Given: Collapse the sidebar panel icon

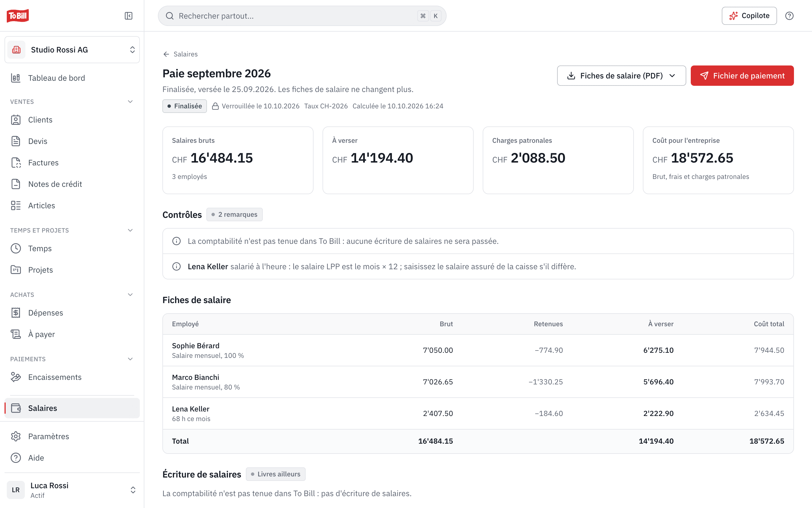Looking at the screenshot, I should click(129, 16).
